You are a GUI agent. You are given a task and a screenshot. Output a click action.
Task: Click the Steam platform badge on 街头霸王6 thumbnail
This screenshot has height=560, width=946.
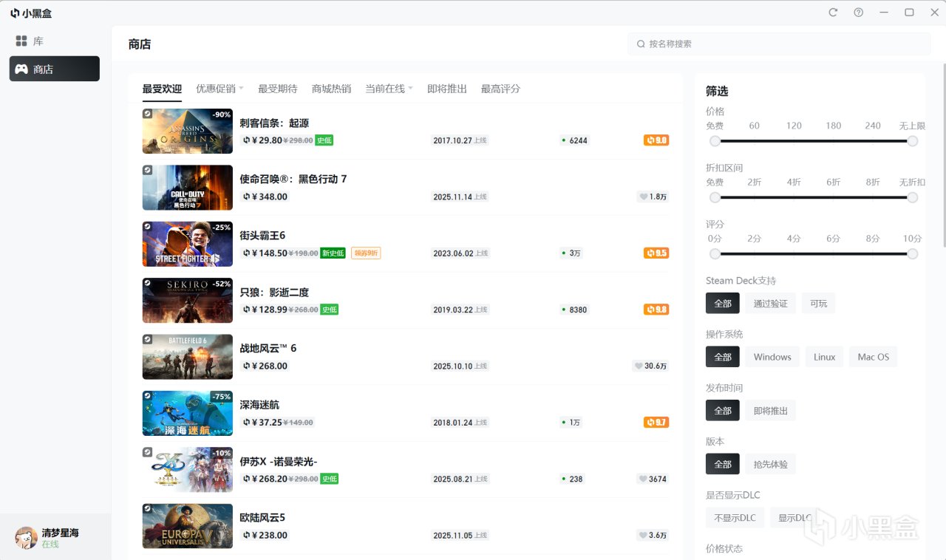point(148,227)
